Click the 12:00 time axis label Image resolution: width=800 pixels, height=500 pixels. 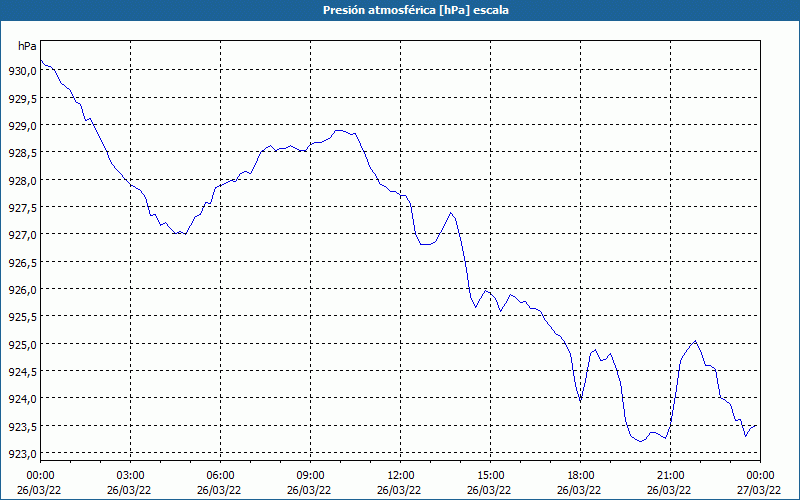coord(401,476)
